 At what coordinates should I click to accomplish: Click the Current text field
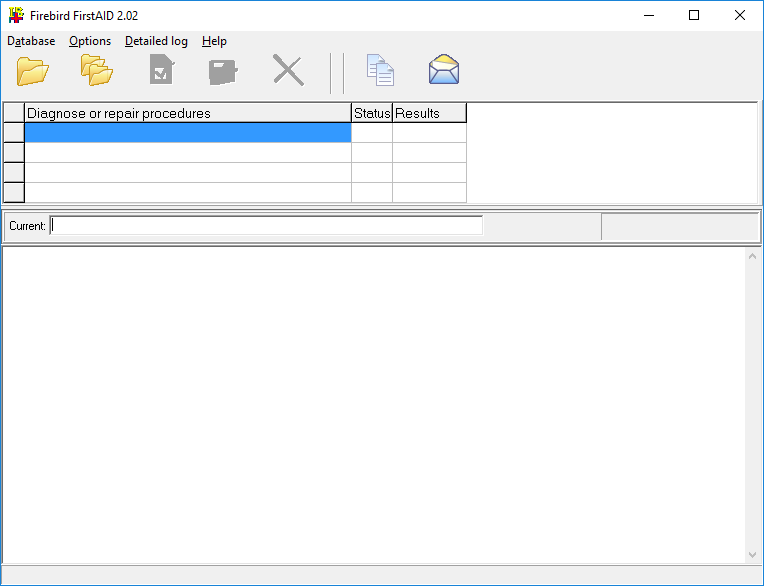point(266,226)
